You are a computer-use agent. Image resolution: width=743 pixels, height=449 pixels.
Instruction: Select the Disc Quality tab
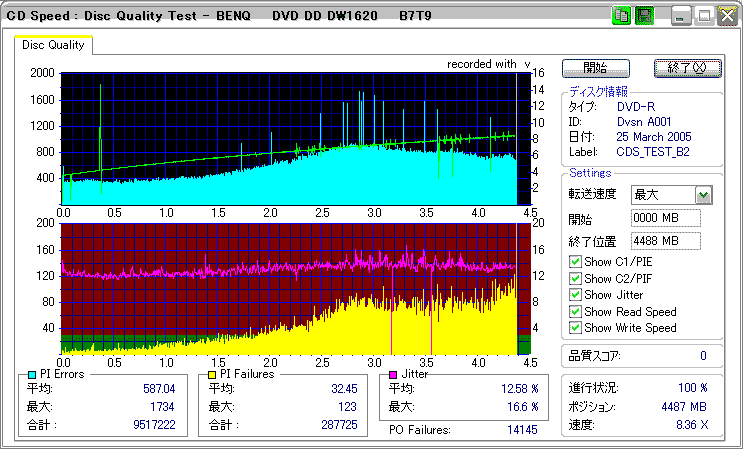[x=53, y=46]
